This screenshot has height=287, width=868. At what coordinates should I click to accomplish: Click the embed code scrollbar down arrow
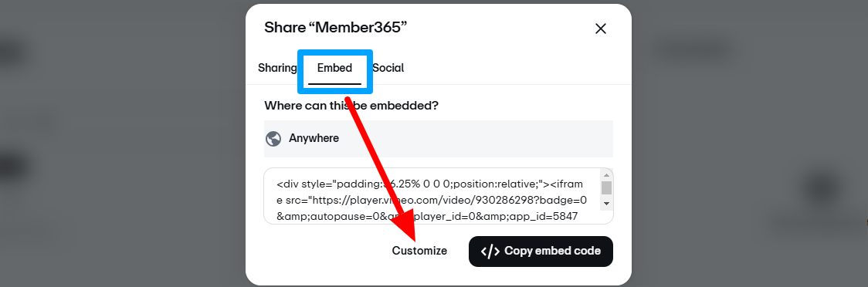(607, 204)
